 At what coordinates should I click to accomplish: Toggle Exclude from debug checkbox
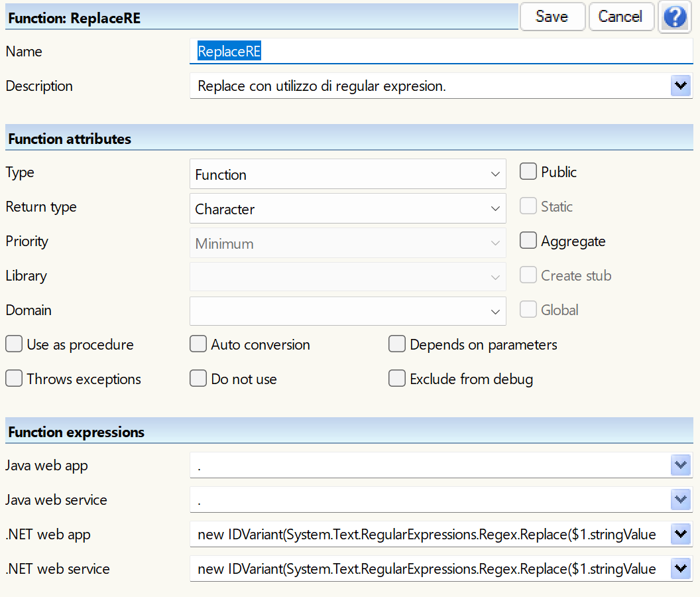pyautogui.click(x=397, y=379)
